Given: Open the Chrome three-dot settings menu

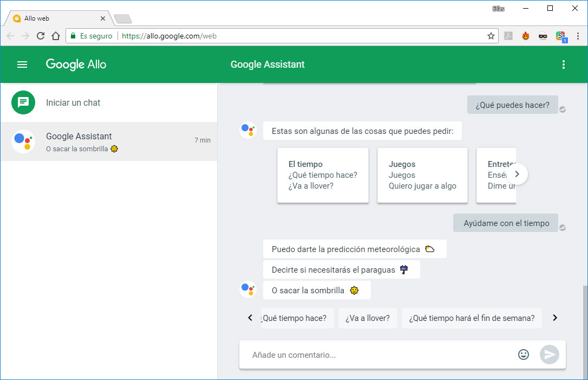Looking at the screenshot, I should click(579, 36).
